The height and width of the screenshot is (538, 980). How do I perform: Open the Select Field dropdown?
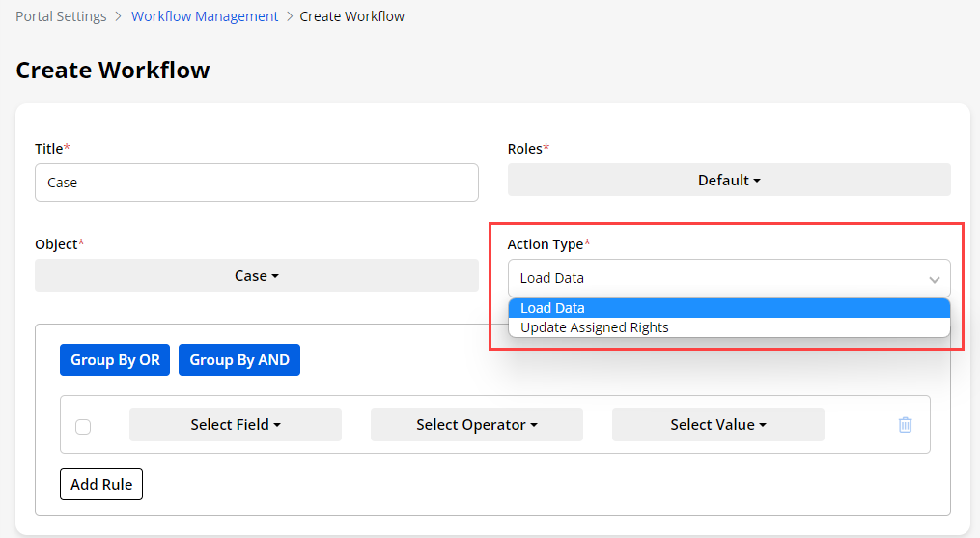[236, 425]
